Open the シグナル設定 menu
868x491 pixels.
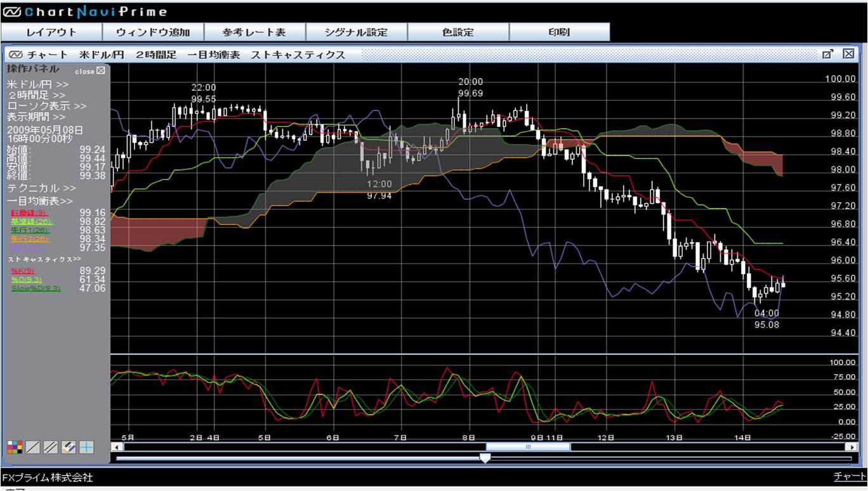click(x=356, y=32)
